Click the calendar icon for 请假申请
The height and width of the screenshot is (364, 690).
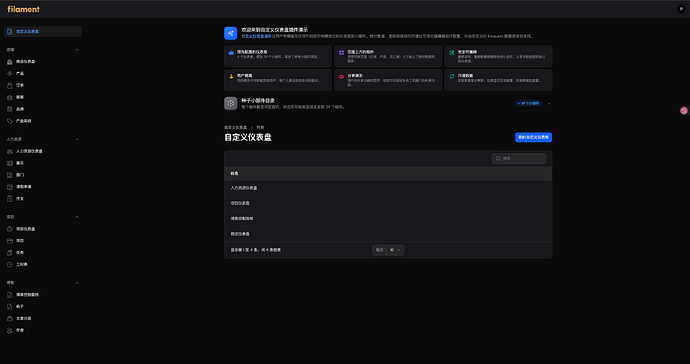(x=10, y=187)
